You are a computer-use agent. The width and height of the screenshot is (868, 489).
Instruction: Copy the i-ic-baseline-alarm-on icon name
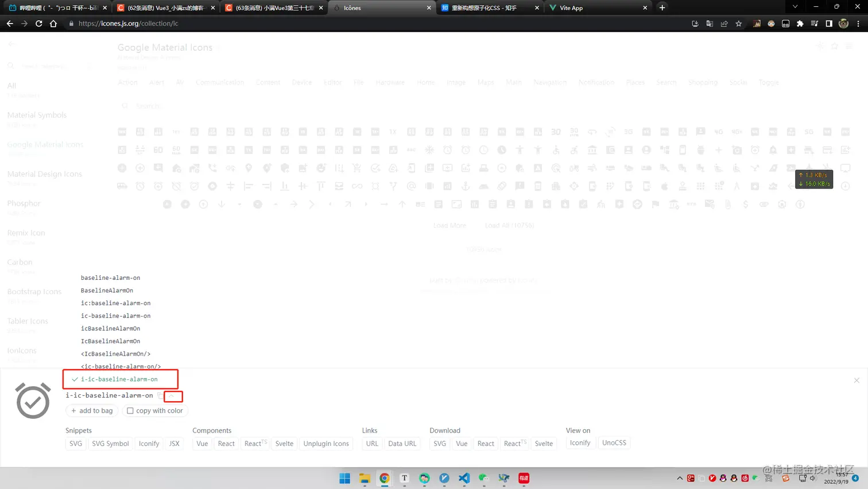click(x=161, y=396)
